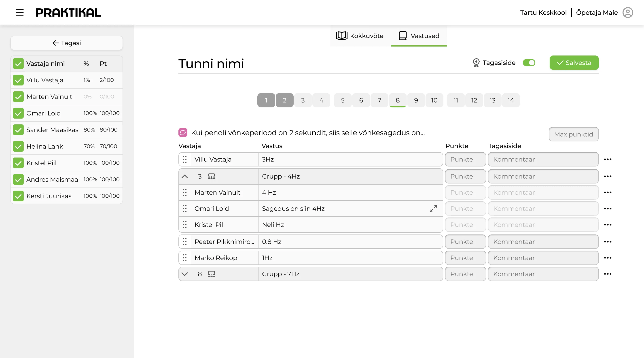Save with the Salvesta button
The image size is (644, 358).
(x=574, y=63)
